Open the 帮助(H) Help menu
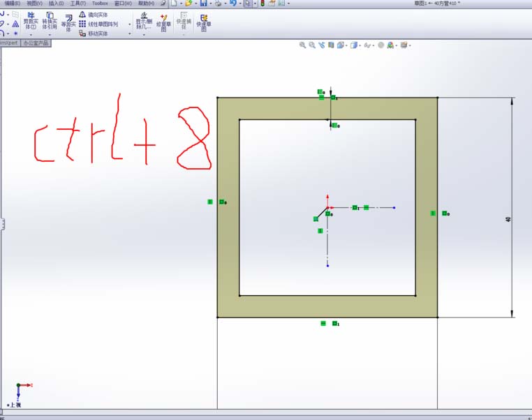 [x=146, y=3]
